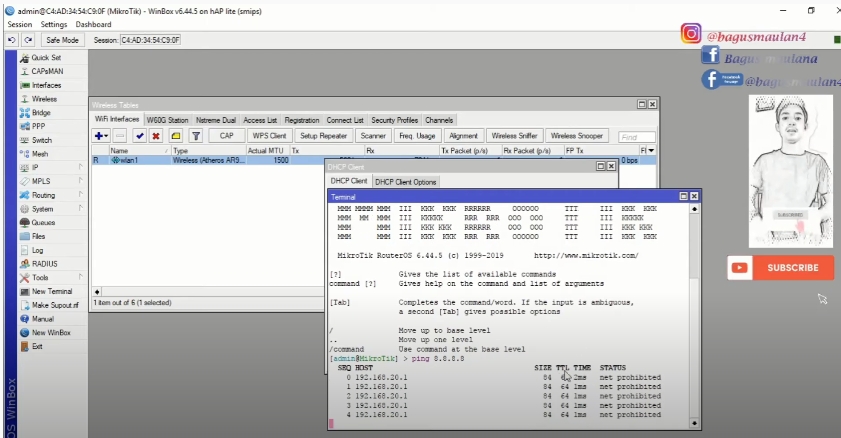Open the Dashboard menu
Image resolution: width=841 pixels, height=438 pixels.
tap(93, 25)
